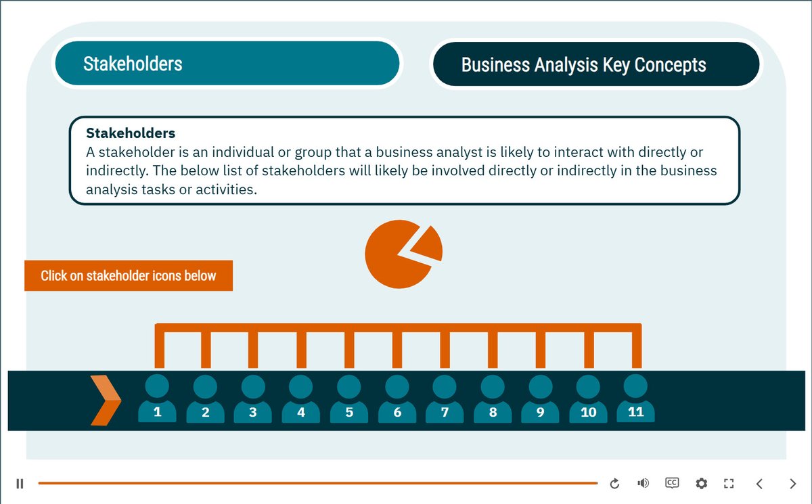This screenshot has height=504, width=812.
Task: Select stakeholder icon number 6
Action: (x=397, y=400)
